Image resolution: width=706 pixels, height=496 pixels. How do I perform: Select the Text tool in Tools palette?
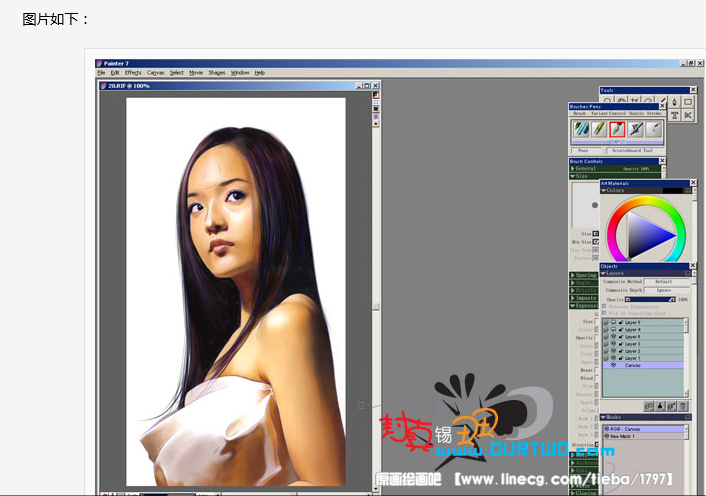(x=674, y=115)
